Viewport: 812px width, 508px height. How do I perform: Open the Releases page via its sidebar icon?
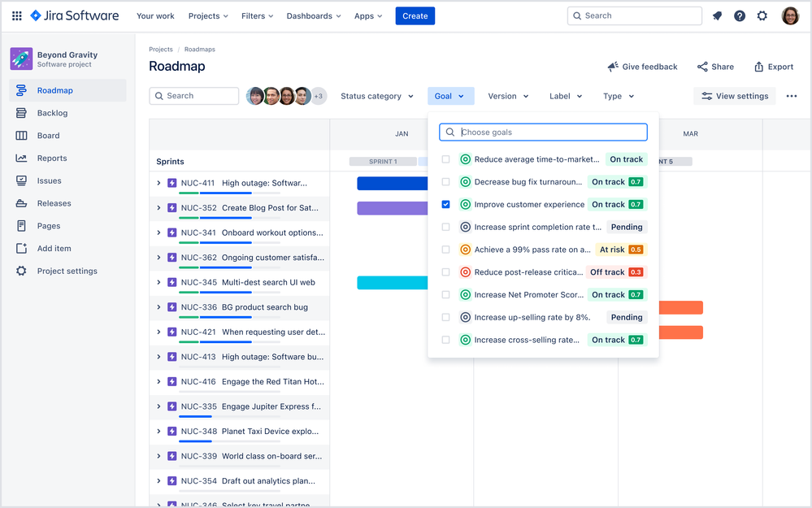(x=23, y=203)
